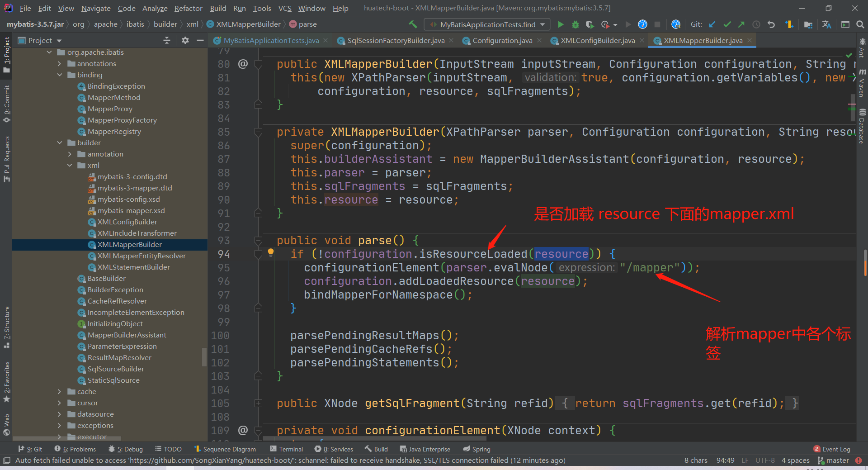
Task: Click the Build project hammer icon
Action: tap(413, 24)
